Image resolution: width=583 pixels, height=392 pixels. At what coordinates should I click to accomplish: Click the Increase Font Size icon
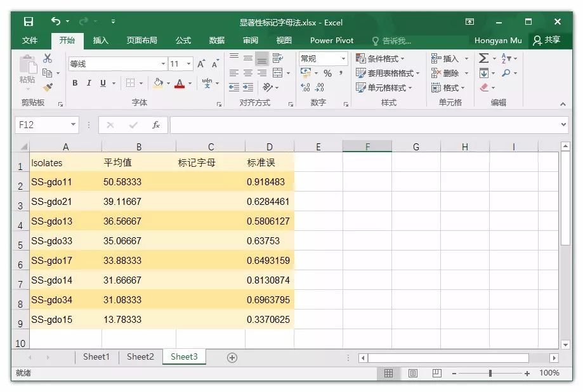coord(201,64)
